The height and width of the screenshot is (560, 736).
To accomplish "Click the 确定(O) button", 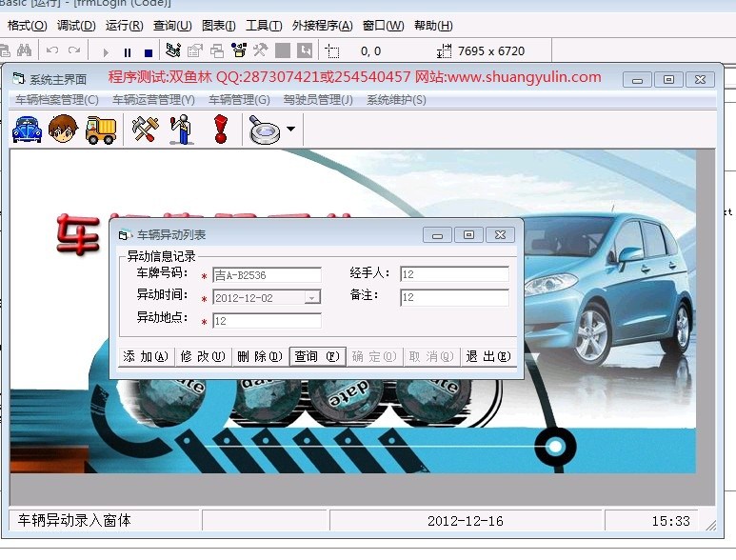I will (x=374, y=357).
